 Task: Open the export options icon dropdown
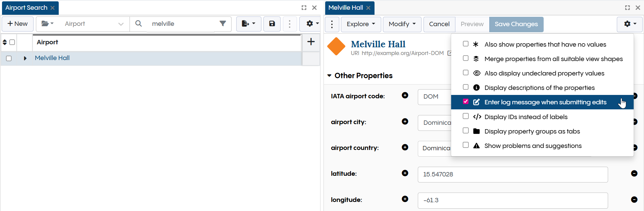[x=248, y=24]
